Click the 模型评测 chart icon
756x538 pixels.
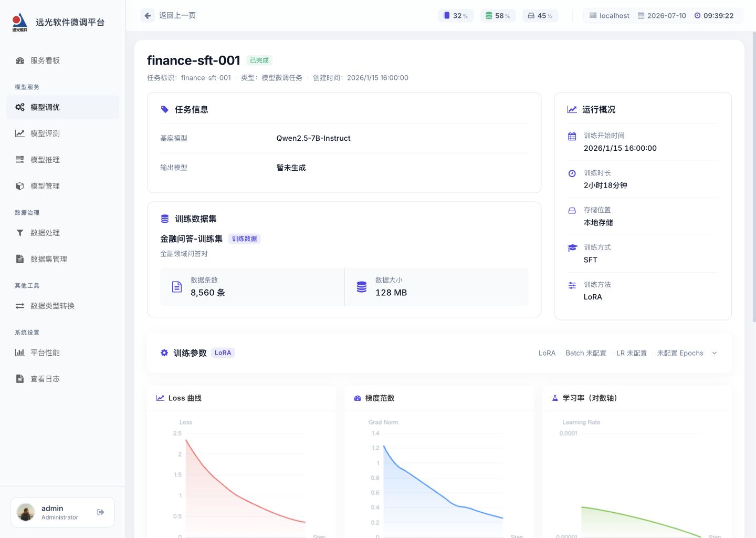pos(20,133)
